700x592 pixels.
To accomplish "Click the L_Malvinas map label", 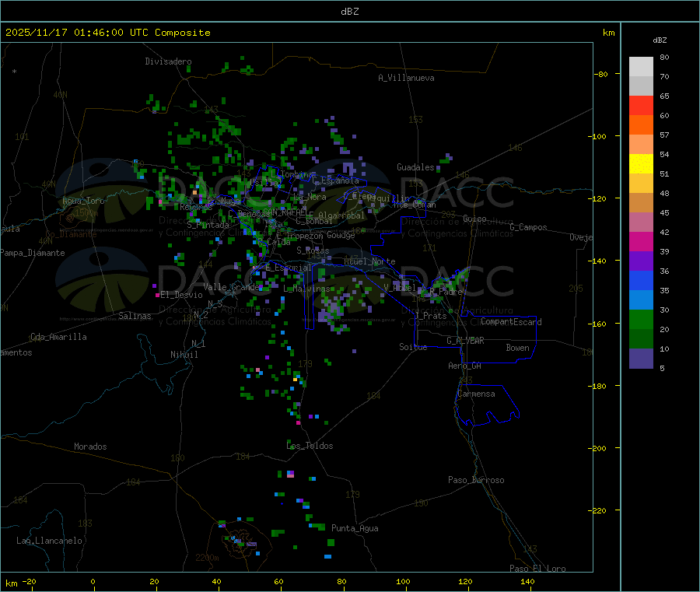I will tap(306, 289).
